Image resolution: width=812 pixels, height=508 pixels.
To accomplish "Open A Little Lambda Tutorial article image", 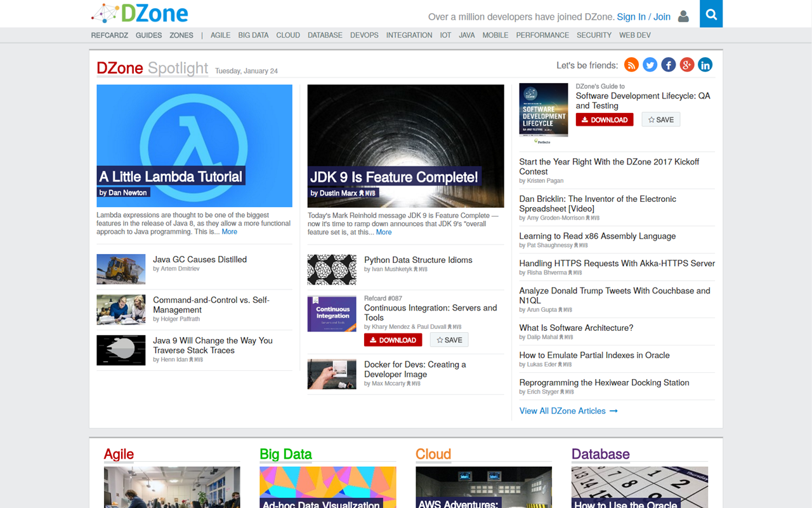I will 194,145.
